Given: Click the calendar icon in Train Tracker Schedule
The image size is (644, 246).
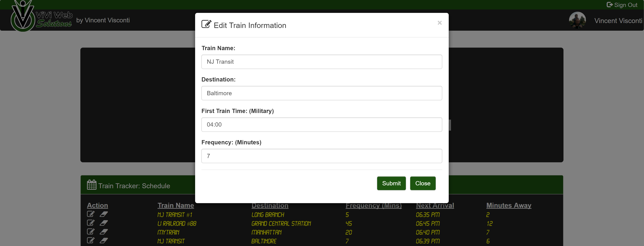Looking at the screenshot, I should (92, 185).
